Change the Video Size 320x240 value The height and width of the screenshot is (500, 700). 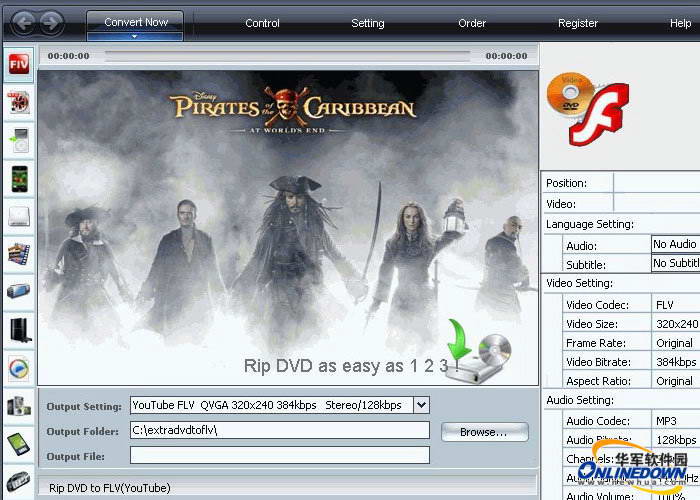tap(675, 324)
